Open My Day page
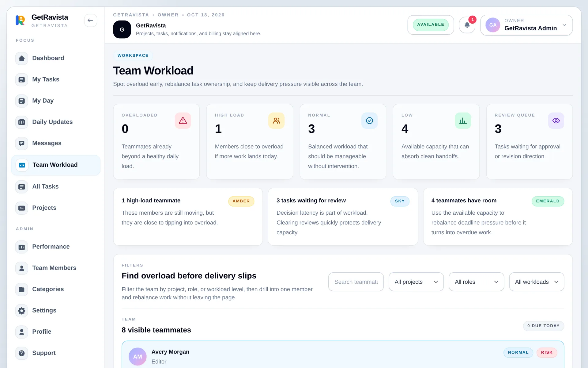This screenshot has height=368, width=588. pyautogui.click(x=56, y=101)
